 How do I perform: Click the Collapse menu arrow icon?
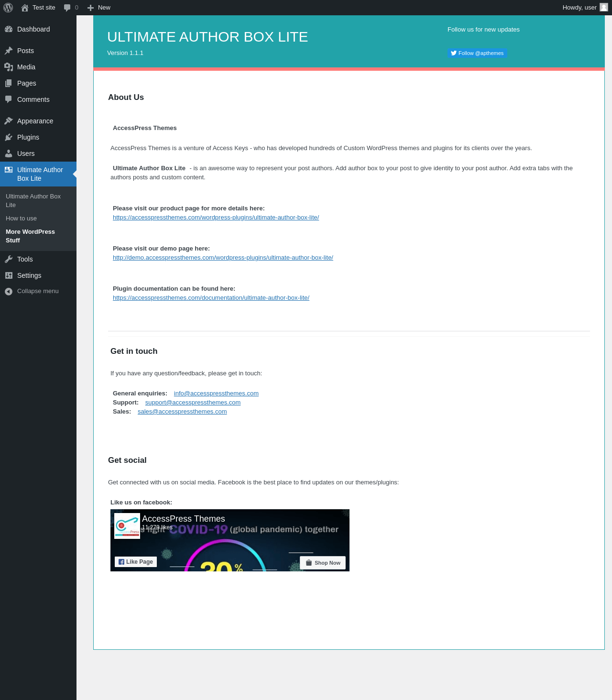9,291
